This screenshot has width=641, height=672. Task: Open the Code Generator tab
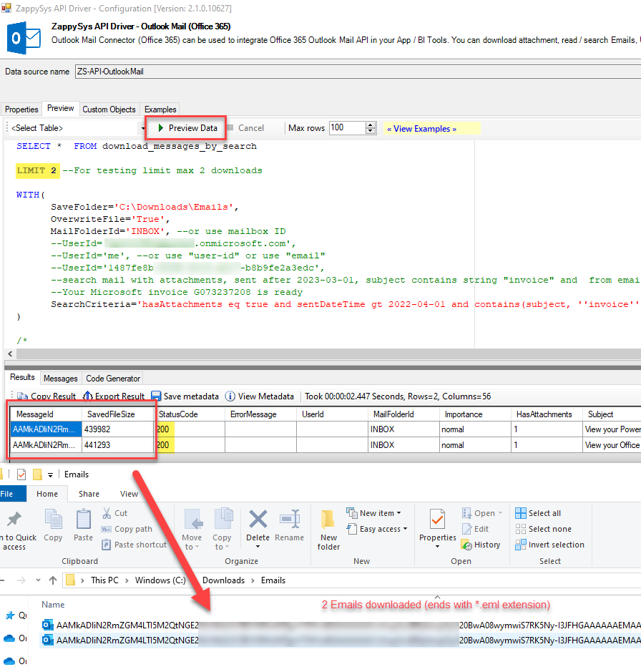point(113,379)
